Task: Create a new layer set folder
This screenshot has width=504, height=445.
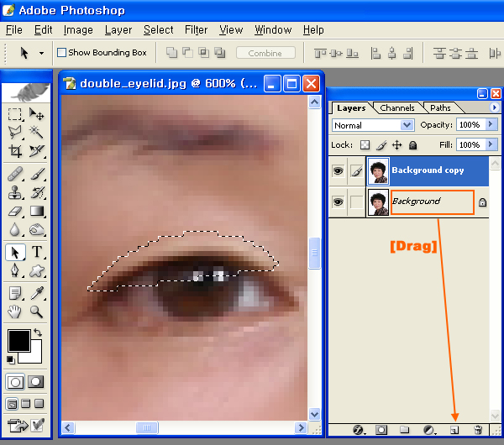Action: pos(404,430)
